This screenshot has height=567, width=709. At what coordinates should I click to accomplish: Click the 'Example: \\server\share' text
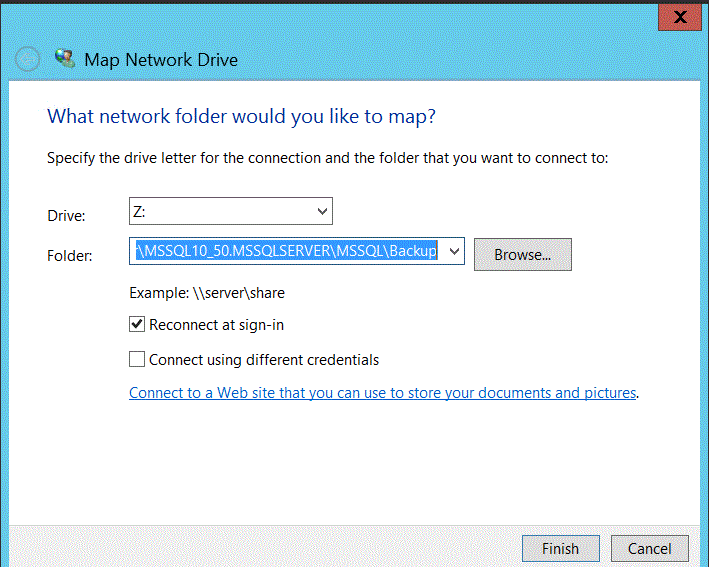pyautogui.click(x=207, y=293)
